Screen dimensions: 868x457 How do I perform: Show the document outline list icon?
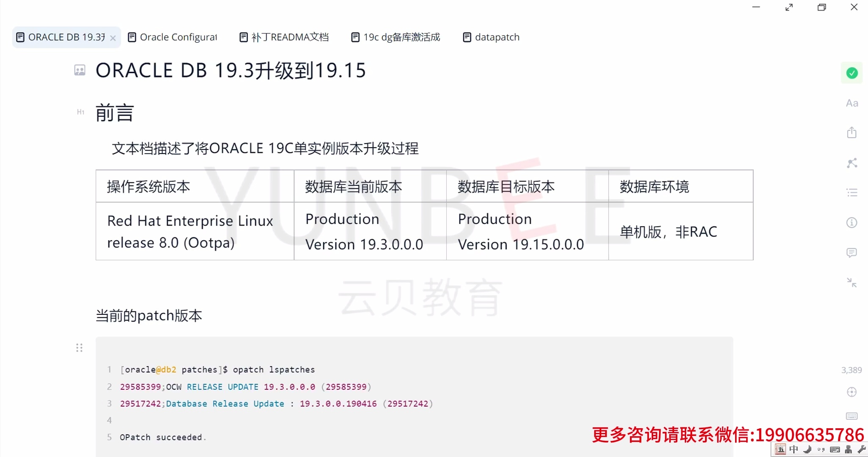(x=852, y=193)
